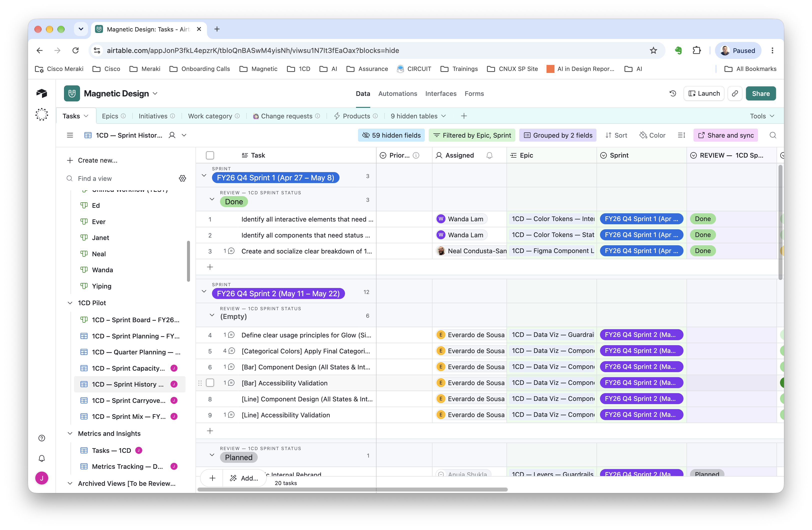812x530 pixels.
Task: Open the Tools dropdown
Action: tap(762, 116)
